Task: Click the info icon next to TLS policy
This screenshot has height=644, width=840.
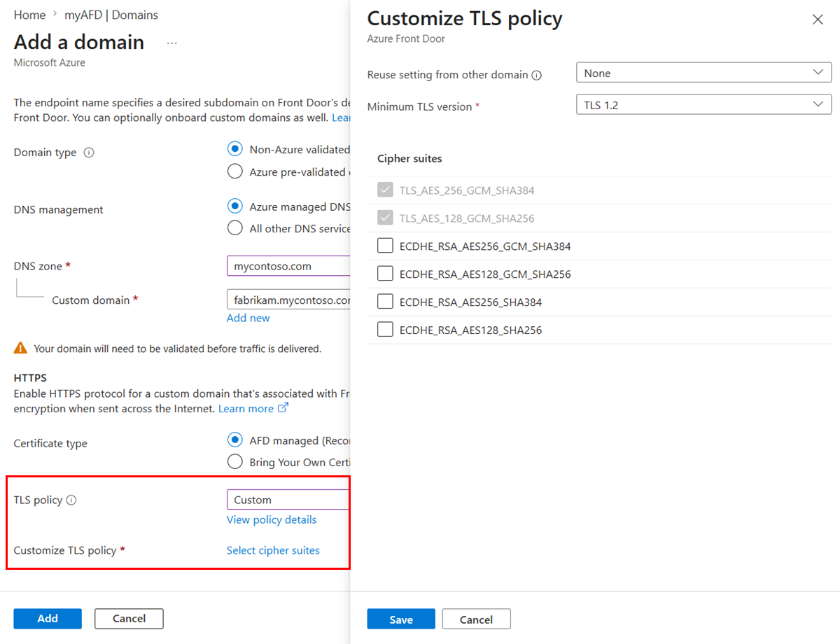Action: [x=71, y=500]
